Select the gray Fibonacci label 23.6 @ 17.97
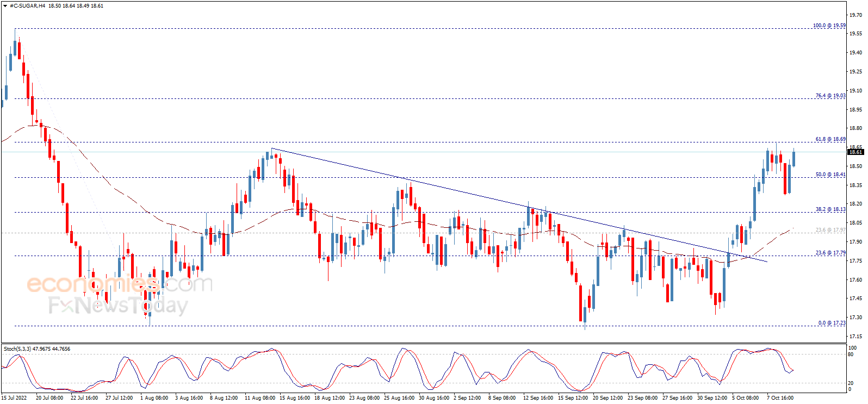This screenshot has height=404, width=868. [x=830, y=230]
